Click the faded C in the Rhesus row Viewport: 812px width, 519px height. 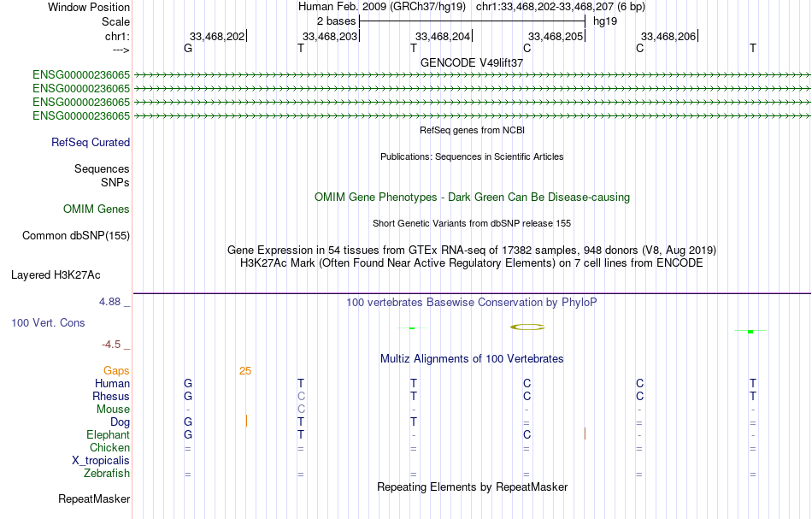(301, 396)
